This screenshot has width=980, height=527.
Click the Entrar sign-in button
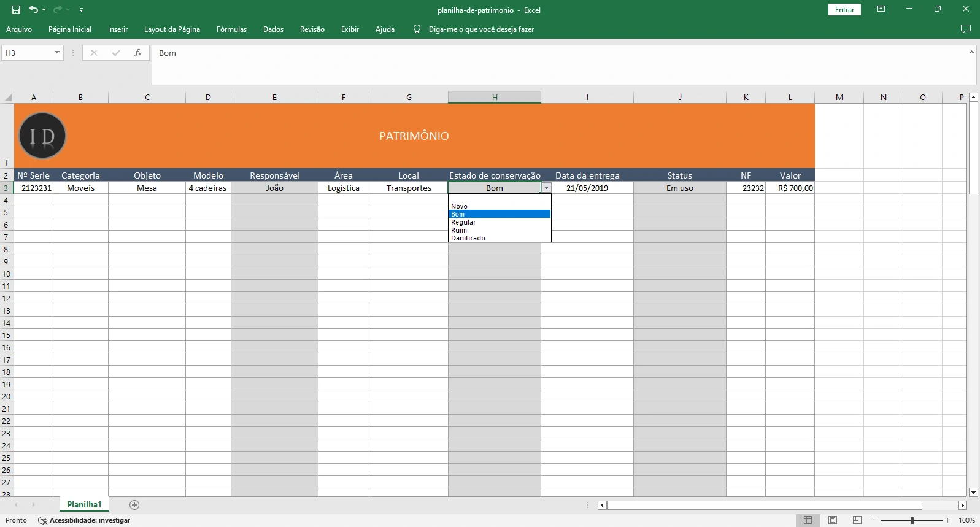[x=844, y=10]
